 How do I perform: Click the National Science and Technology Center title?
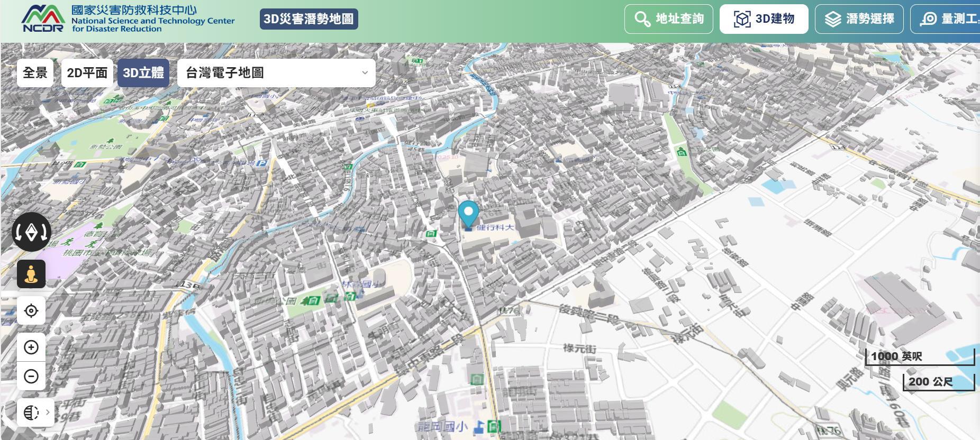153,21
